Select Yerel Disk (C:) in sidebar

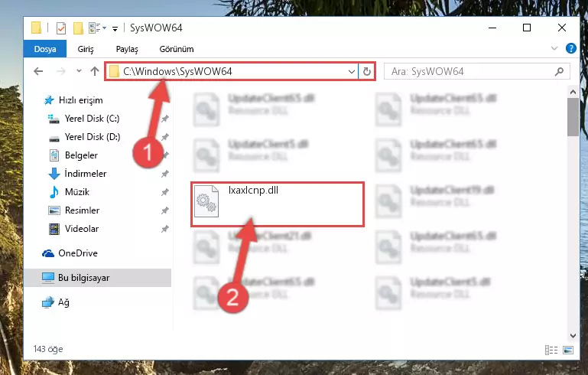pyautogui.click(x=92, y=119)
